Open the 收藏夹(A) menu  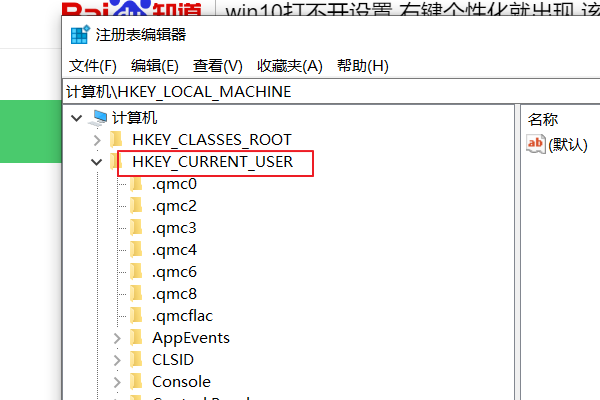coord(289,65)
